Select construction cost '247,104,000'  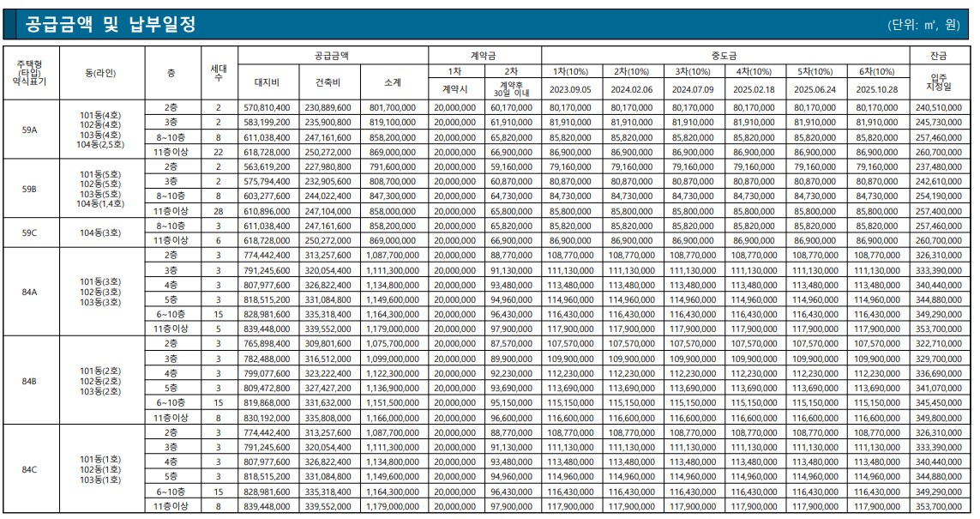[x=328, y=211]
